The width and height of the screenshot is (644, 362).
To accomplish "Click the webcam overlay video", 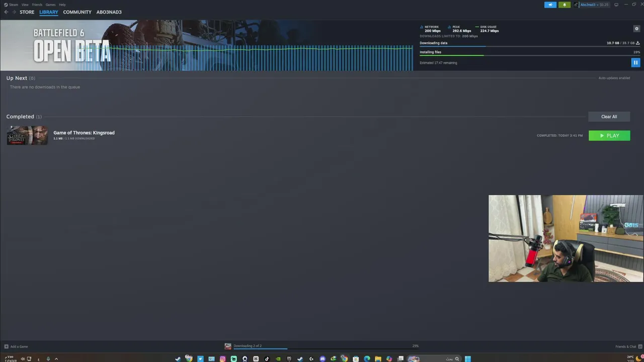I will (566, 238).
